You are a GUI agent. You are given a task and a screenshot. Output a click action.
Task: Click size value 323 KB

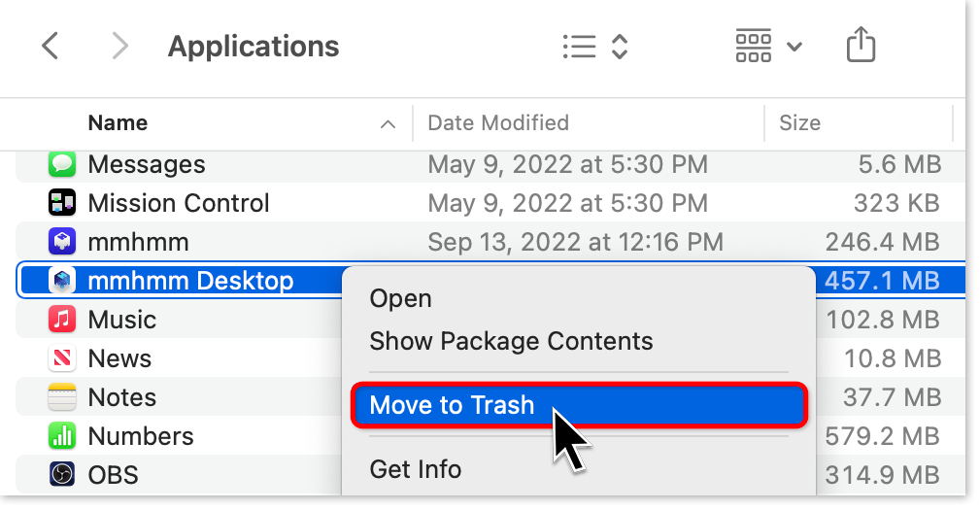click(x=896, y=203)
